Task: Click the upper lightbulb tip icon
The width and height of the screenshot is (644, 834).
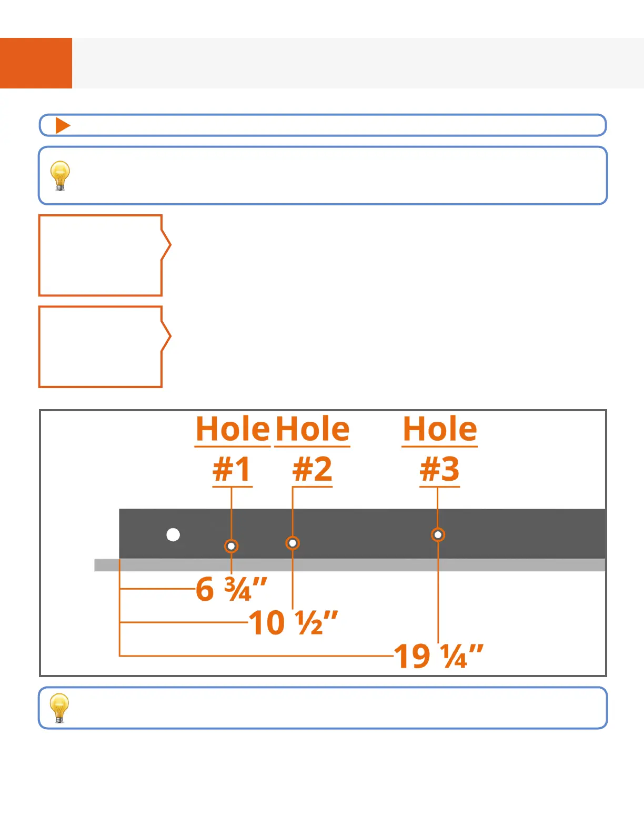Action: pyautogui.click(x=60, y=175)
